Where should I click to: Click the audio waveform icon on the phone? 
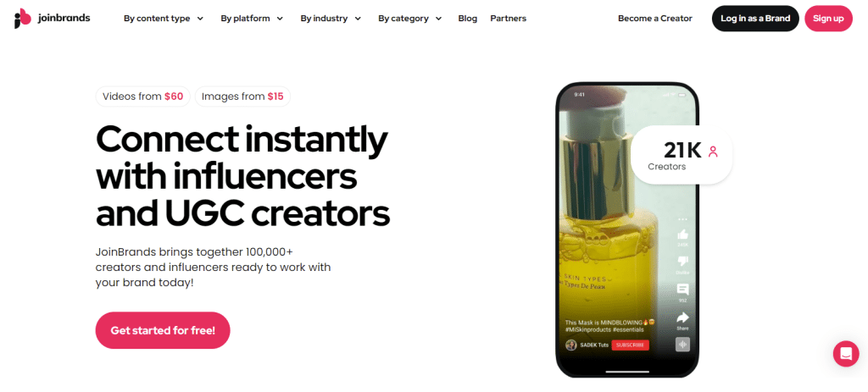pos(682,345)
